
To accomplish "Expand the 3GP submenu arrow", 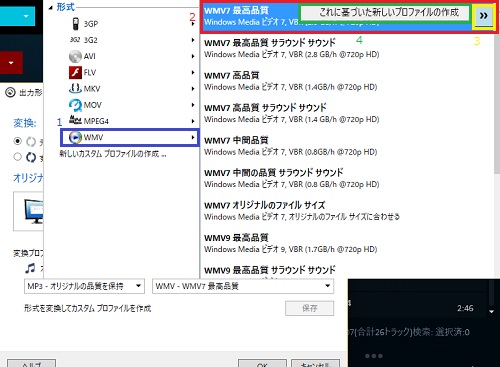I will pyautogui.click(x=193, y=24).
